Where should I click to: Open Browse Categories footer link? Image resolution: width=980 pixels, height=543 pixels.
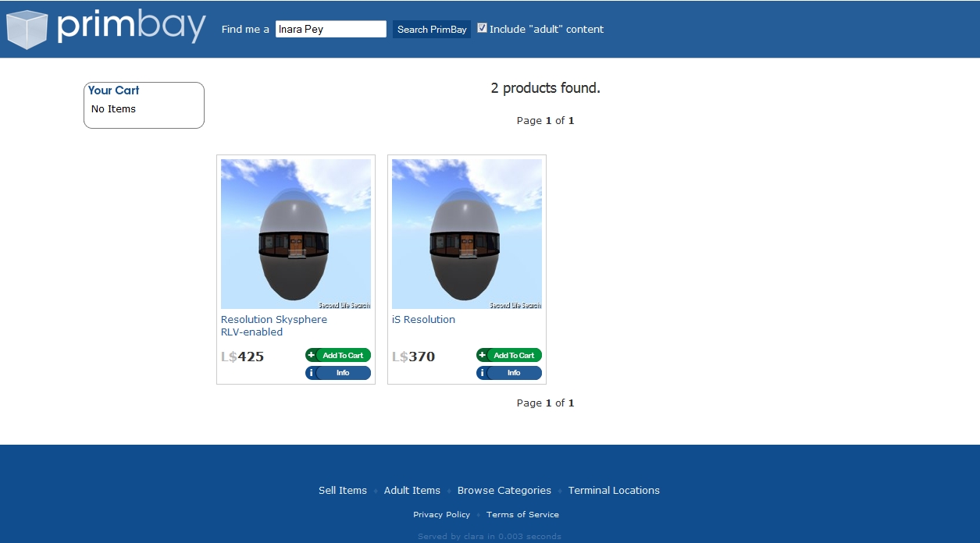504,490
